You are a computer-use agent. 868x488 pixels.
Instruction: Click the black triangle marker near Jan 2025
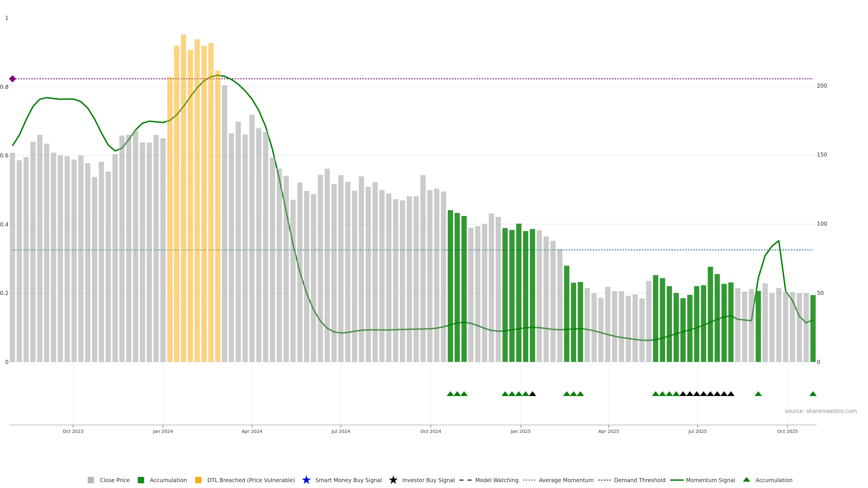coord(532,394)
